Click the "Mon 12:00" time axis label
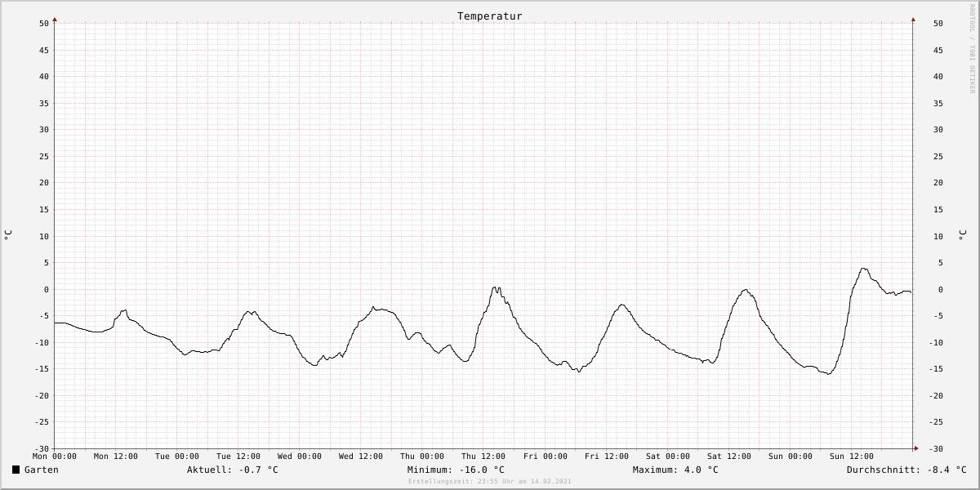Viewport: 980px width, 490px height. click(x=116, y=457)
